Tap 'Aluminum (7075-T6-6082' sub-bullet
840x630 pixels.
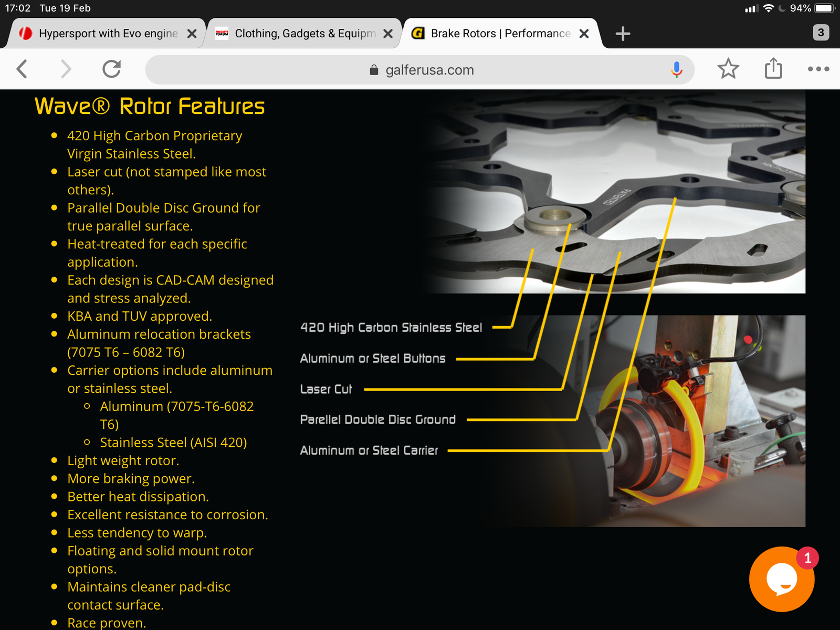(x=177, y=415)
